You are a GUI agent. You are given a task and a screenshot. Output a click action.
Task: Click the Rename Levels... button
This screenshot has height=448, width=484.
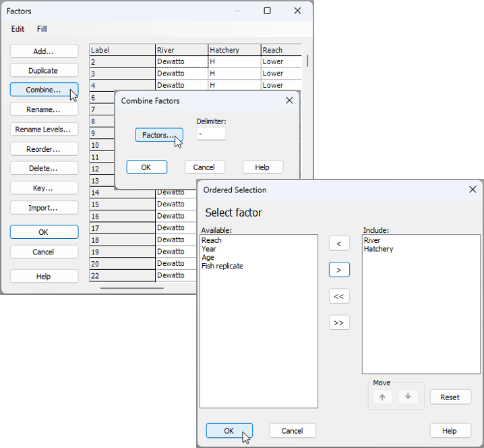point(44,129)
